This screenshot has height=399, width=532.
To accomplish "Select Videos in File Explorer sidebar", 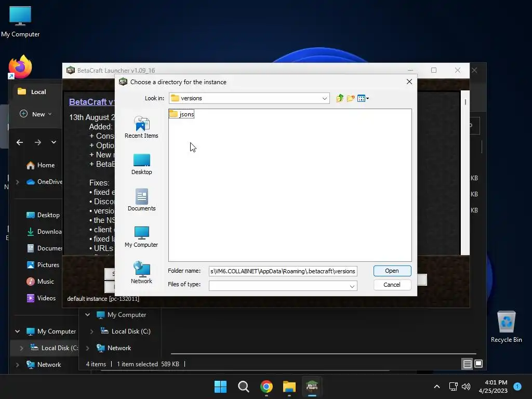I will [41, 298].
